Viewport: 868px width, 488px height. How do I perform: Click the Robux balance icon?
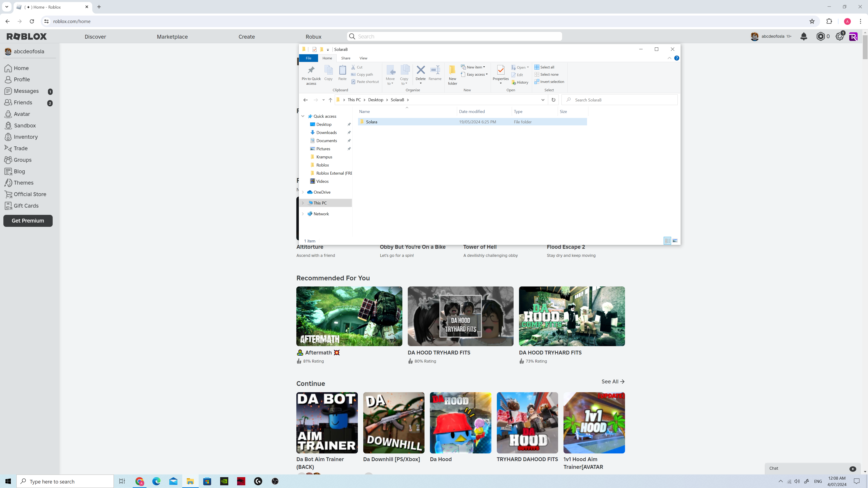[821, 36]
